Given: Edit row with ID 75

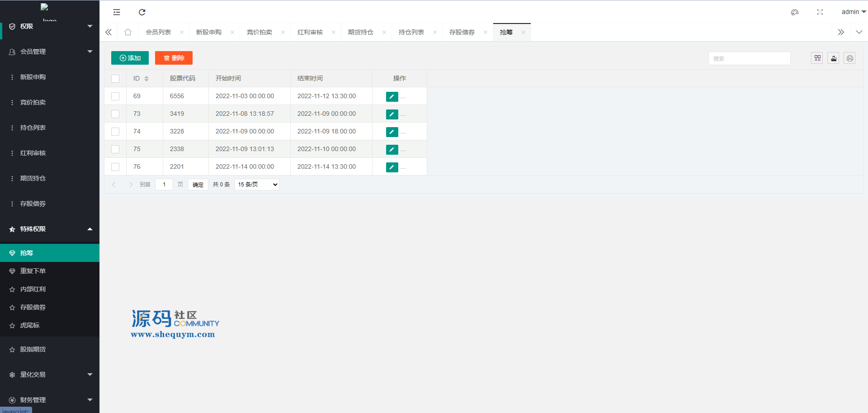Looking at the screenshot, I should pyautogui.click(x=392, y=149).
